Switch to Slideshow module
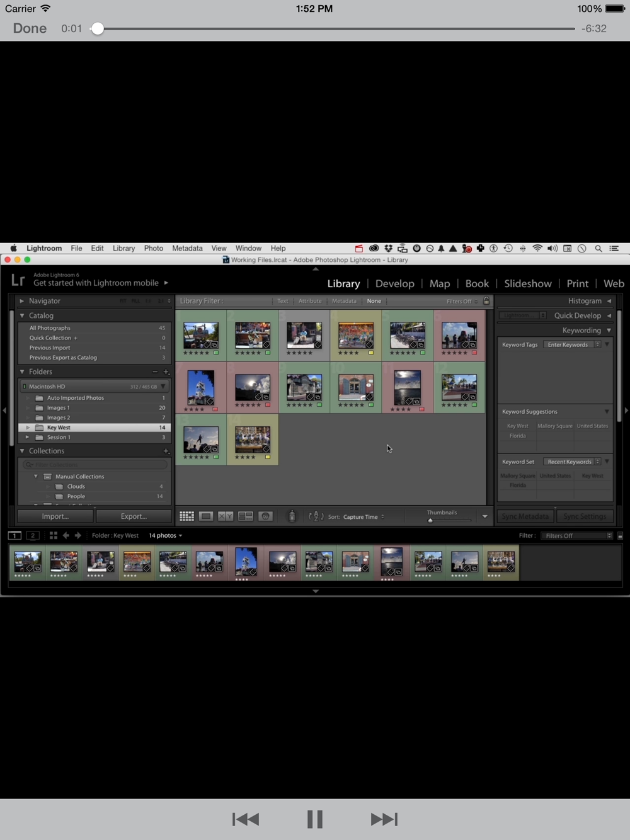 tap(528, 283)
